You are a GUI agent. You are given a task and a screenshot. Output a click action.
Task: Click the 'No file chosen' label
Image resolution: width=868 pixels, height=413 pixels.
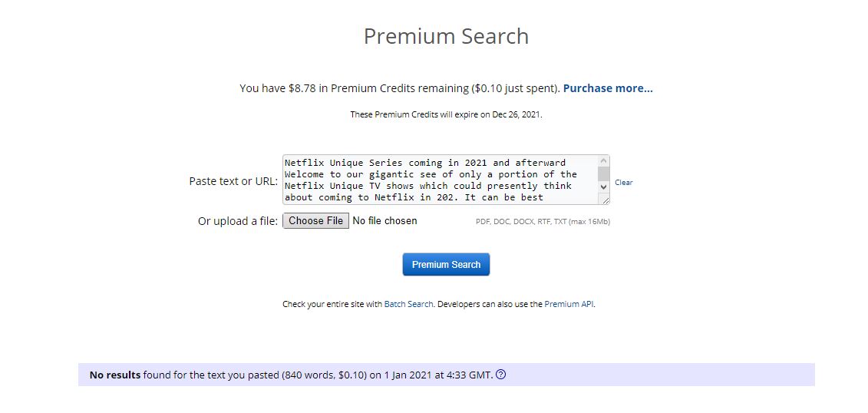[x=384, y=221]
